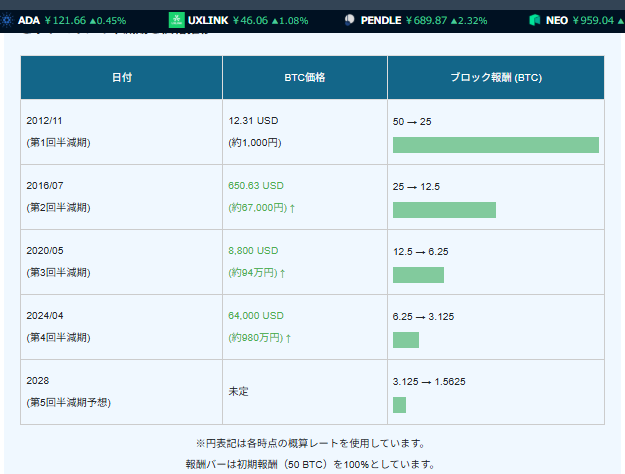
Task: Open the NEO ticker name link
Action: [x=557, y=20]
